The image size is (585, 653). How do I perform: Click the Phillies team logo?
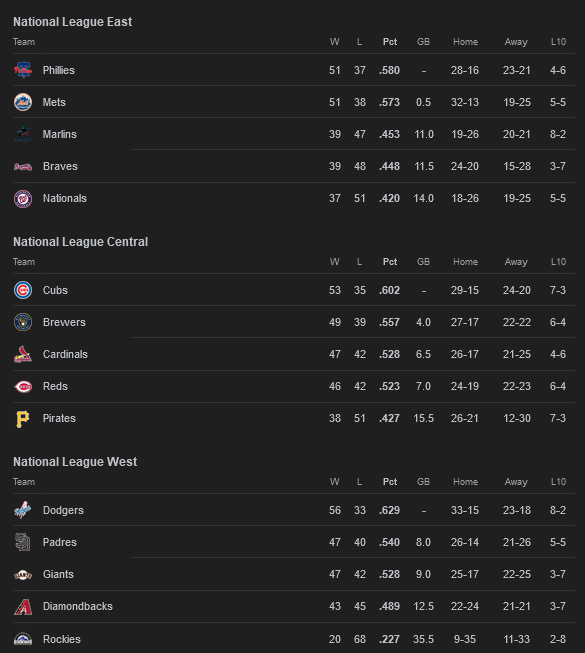(23, 70)
